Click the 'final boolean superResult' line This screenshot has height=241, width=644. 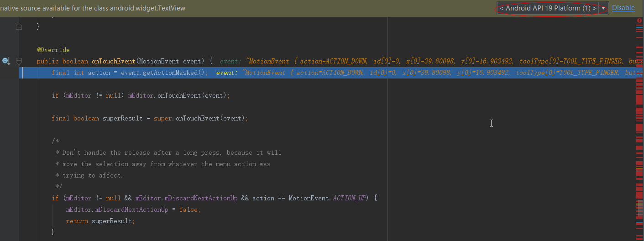150,118
